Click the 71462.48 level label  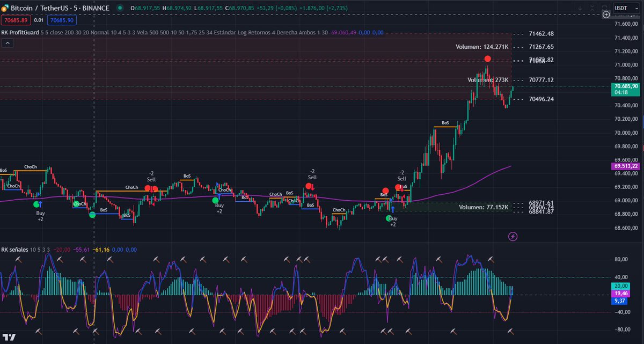[x=540, y=34]
